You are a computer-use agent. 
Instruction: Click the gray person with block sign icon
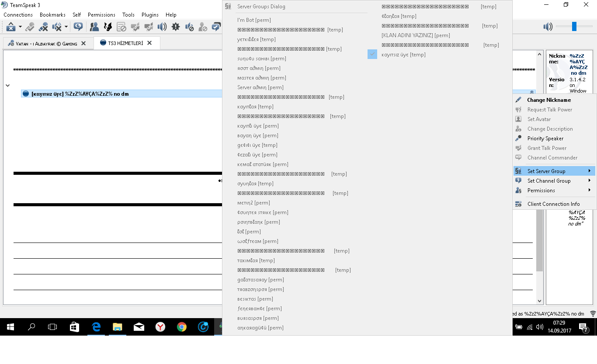click(x=203, y=27)
